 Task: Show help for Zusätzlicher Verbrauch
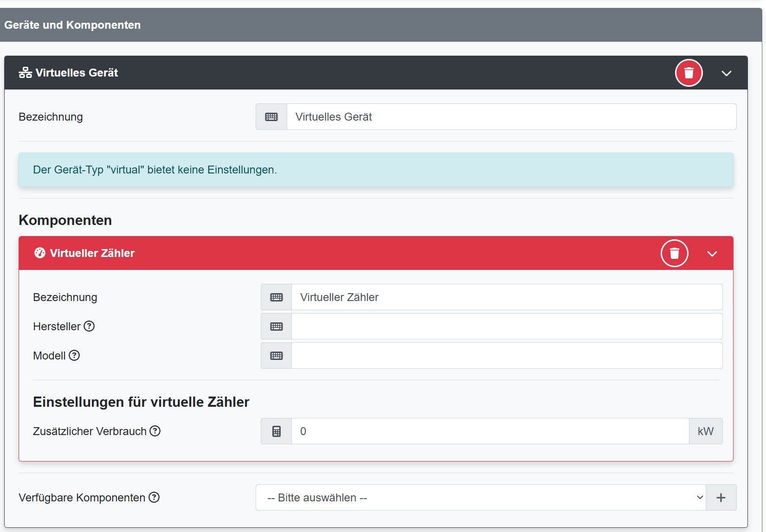pyautogui.click(x=155, y=431)
